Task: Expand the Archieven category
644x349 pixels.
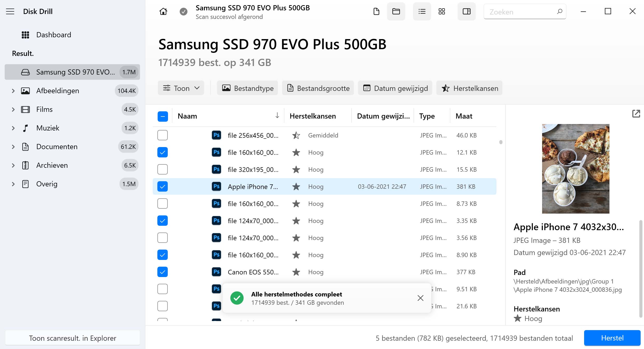Action: coord(13,165)
